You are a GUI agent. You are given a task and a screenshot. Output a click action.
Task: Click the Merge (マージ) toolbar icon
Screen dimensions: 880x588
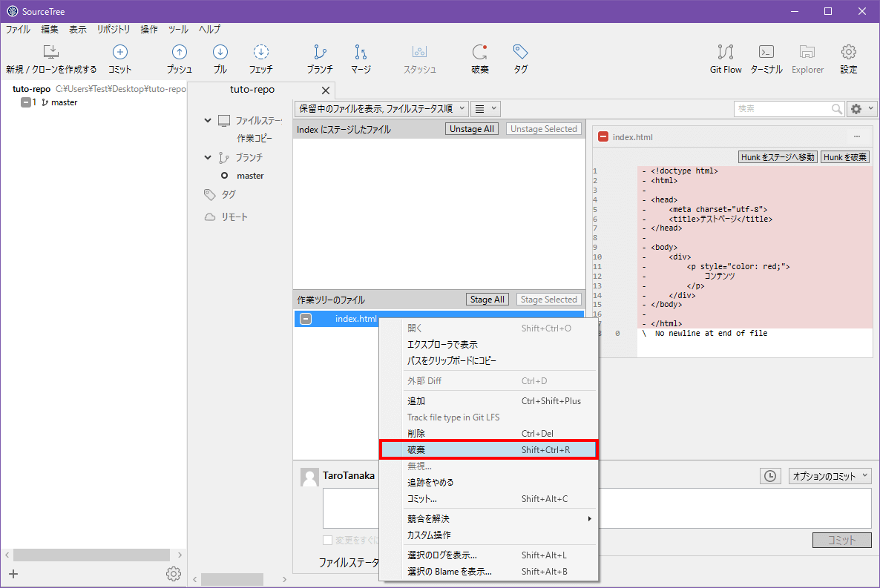coord(361,53)
